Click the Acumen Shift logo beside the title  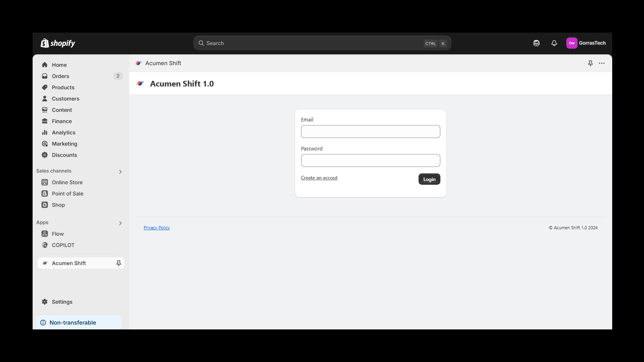point(140,84)
